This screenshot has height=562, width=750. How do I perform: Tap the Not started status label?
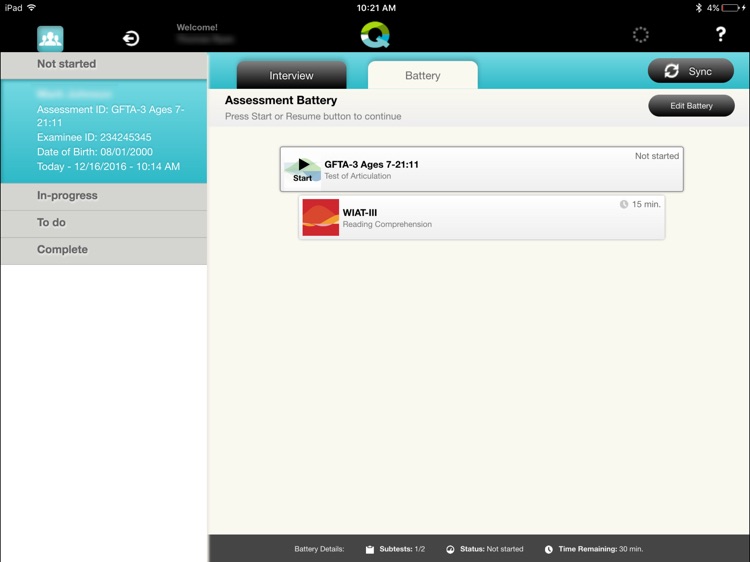point(657,156)
